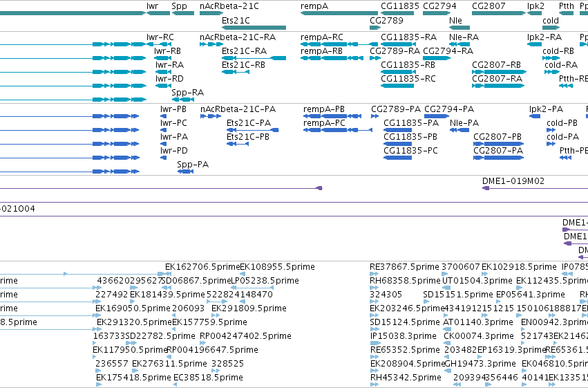The width and height of the screenshot is (588, 388).
Task: Click protein rempA-PC
Action: click(x=324, y=122)
